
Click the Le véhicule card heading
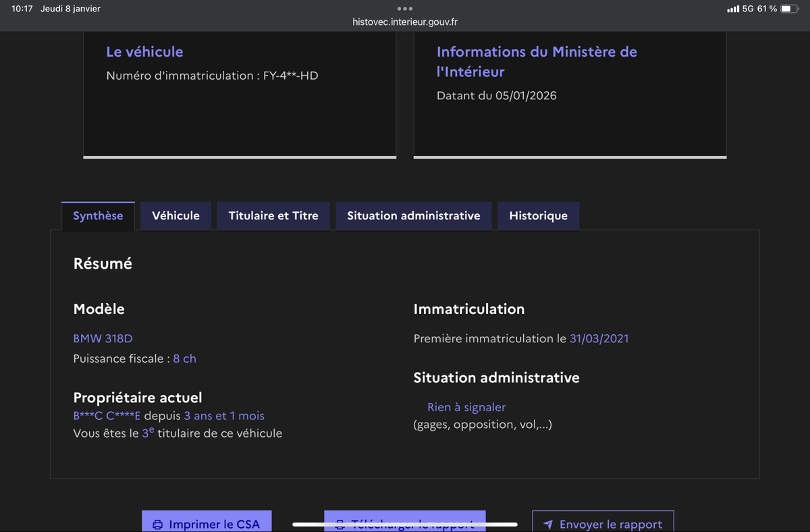(x=144, y=52)
